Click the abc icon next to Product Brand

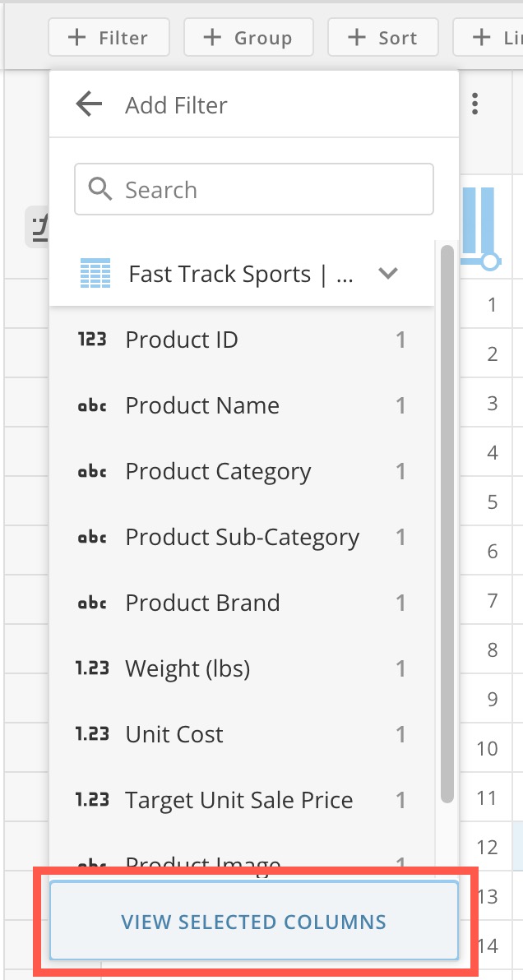coord(93,603)
